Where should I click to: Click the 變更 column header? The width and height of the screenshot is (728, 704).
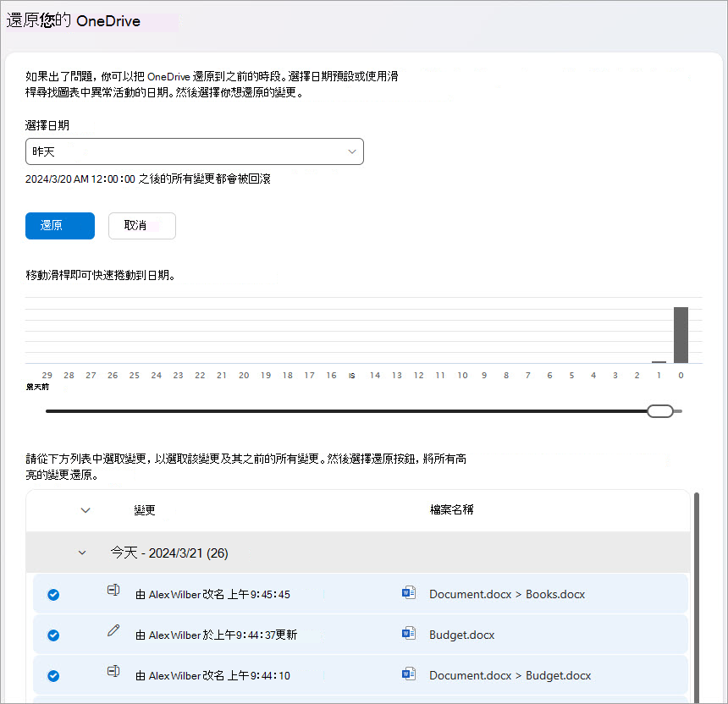(145, 510)
